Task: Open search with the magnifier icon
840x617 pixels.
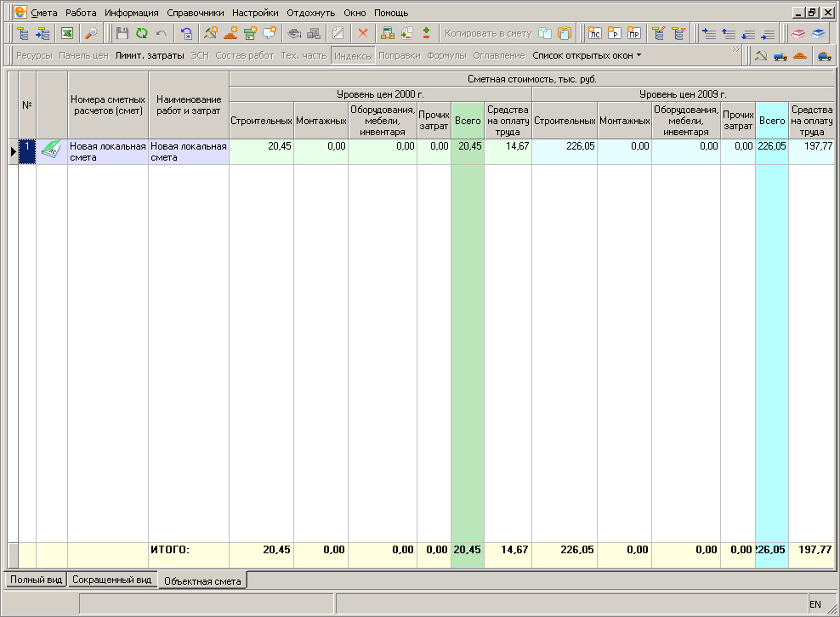Action: pos(92,33)
